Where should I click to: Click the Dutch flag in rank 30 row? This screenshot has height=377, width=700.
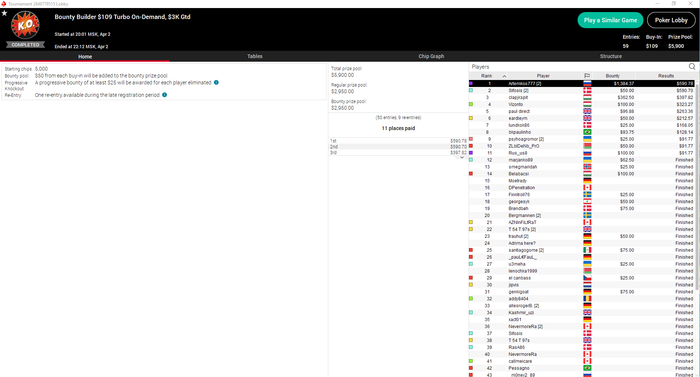pos(587,285)
